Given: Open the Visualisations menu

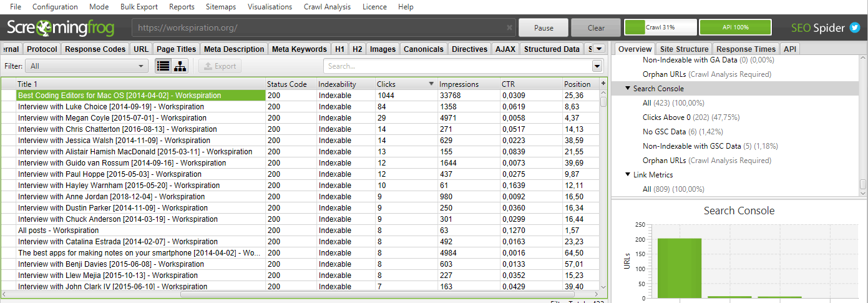Looking at the screenshot, I should tap(270, 7).
